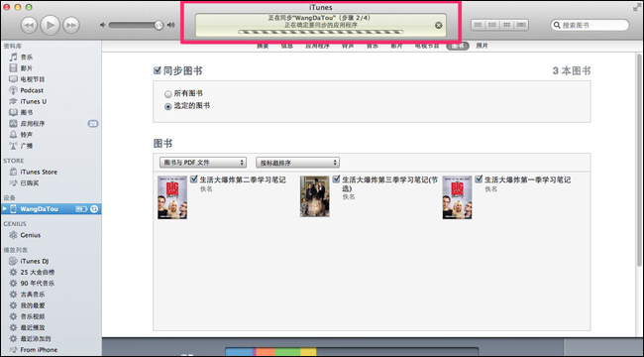Viewport: 644px width, 357px height.
Task: Click the sync progress bar
Action: coord(321,32)
